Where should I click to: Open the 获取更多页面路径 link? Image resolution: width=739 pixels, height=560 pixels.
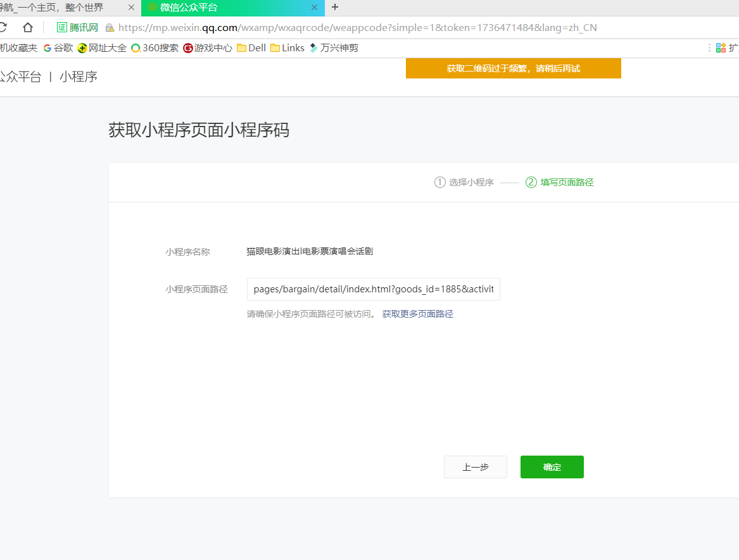[x=417, y=314]
